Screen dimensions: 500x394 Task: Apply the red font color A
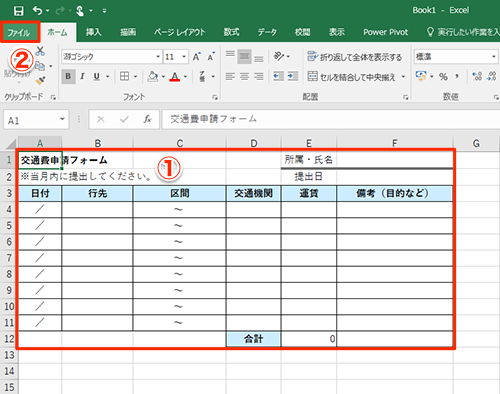175,77
